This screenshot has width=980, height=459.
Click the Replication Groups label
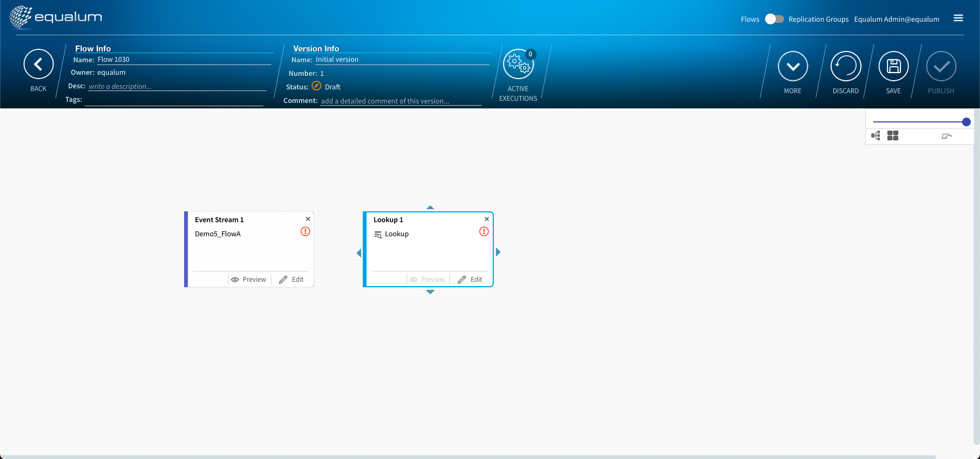819,19
